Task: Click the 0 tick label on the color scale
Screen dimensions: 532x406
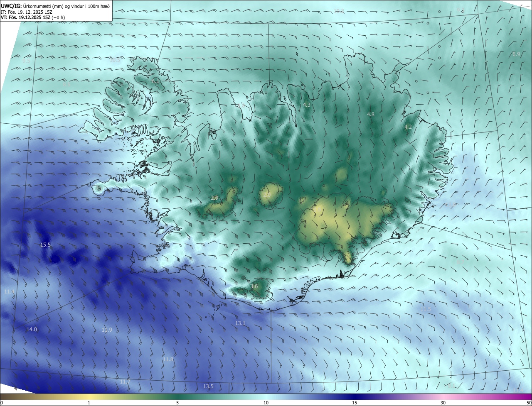Action: 2,403
